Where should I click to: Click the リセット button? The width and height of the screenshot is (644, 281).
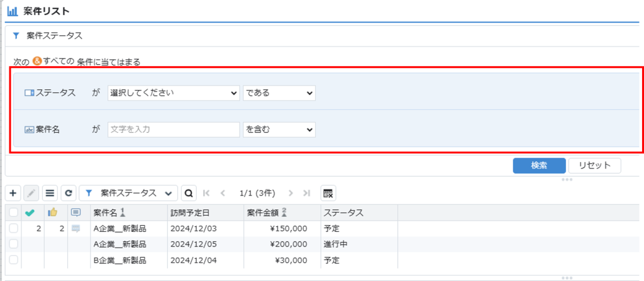594,165
